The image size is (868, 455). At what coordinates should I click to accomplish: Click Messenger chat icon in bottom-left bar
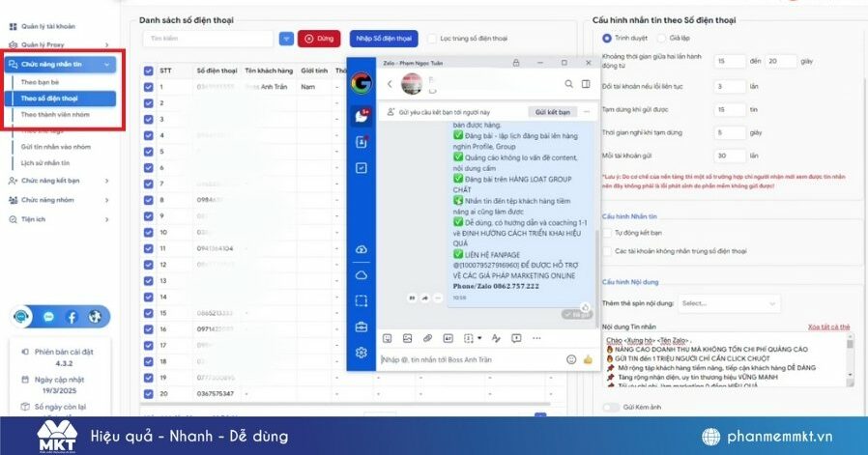(48, 317)
